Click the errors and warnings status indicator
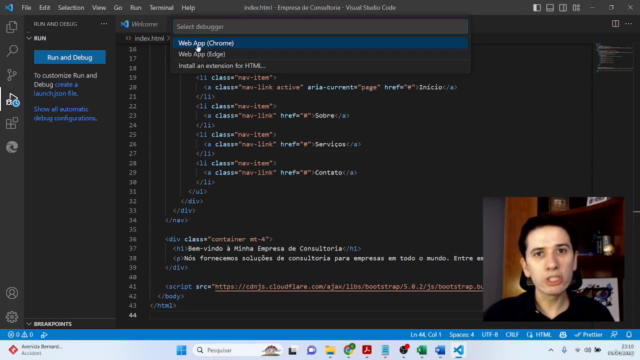Screen dimensions: 640x360 click(x=20, y=335)
